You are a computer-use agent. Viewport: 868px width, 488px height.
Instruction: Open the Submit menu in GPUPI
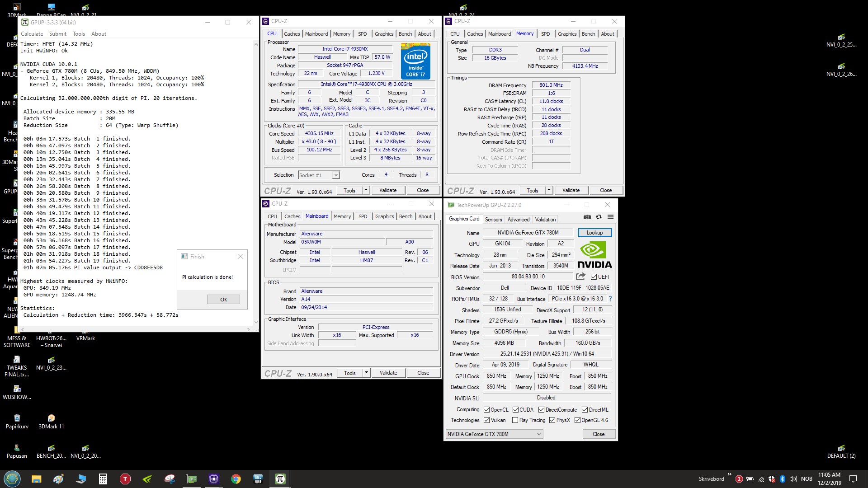coord(57,34)
